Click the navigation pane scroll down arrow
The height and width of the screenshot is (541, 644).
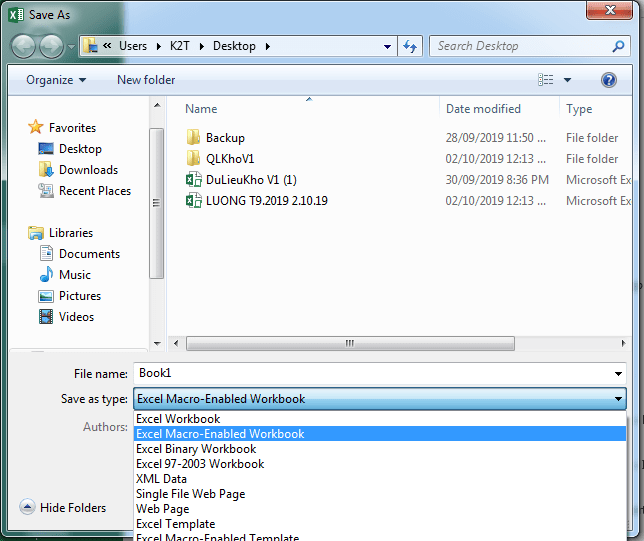coord(157,343)
